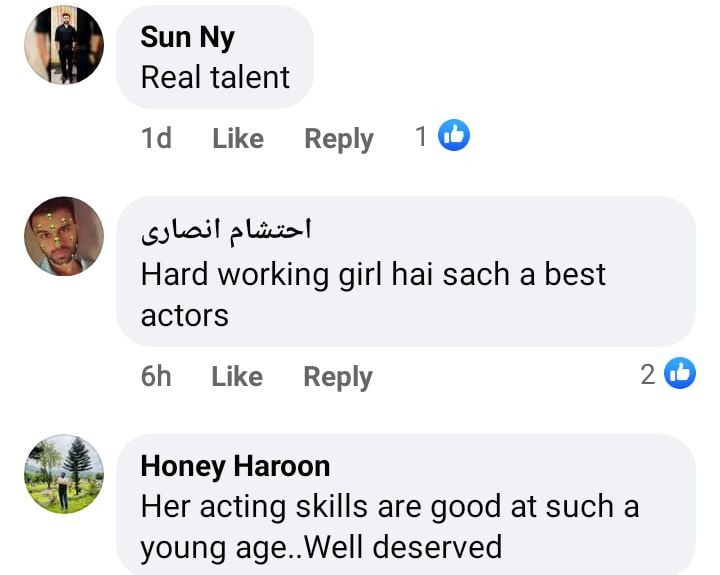
Task: Click the reaction count '1' on Sun Ny's comment
Action: click(421, 137)
